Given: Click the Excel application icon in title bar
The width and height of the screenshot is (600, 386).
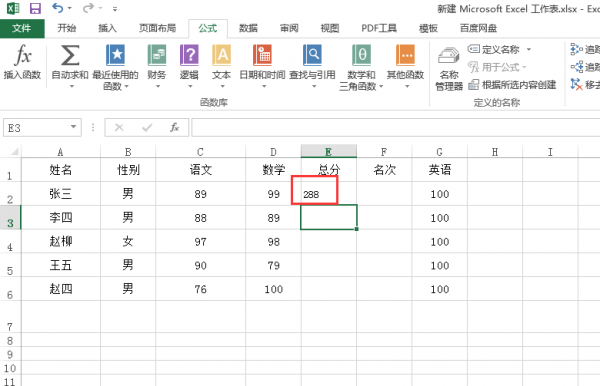Looking at the screenshot, I should tap(13, 8).
